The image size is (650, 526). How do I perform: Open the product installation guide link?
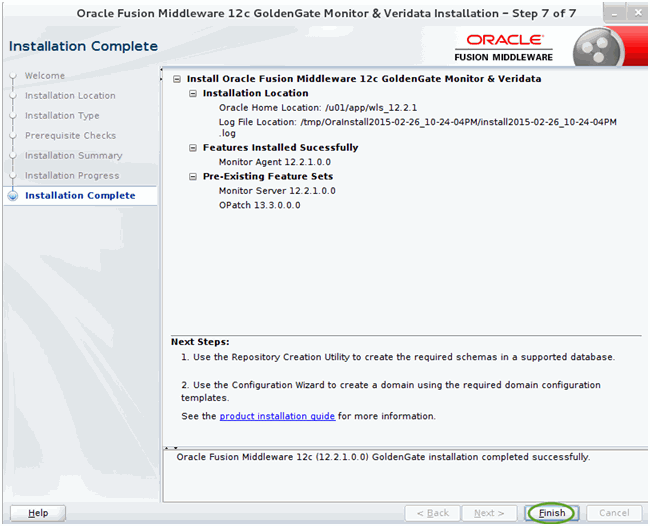pyautogui.click(x=277, y=416)
